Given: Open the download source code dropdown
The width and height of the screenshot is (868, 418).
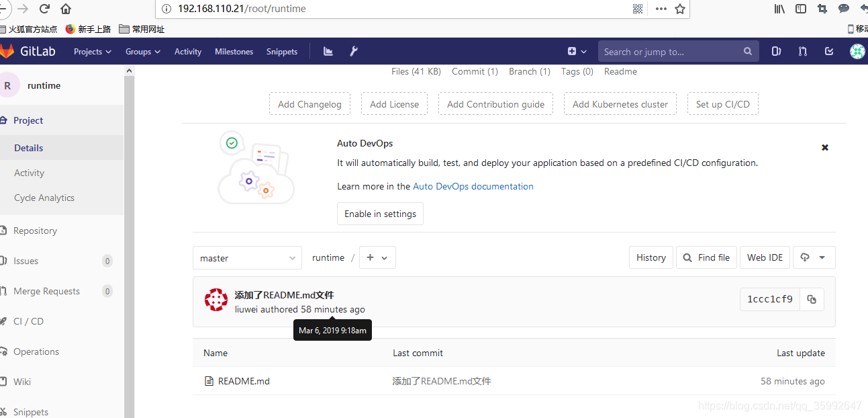Looking at the screenshot, I should click(x=814, y=257).
